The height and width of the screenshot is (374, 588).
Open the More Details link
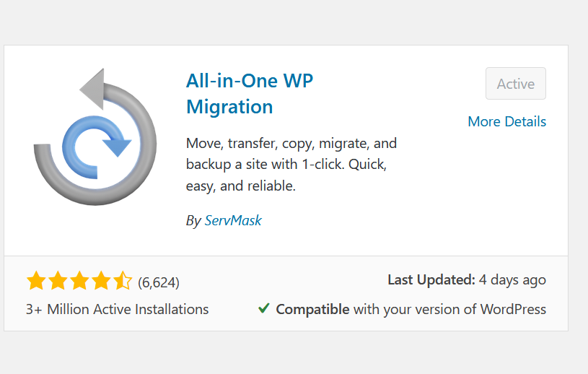click(x=507, y=121)
